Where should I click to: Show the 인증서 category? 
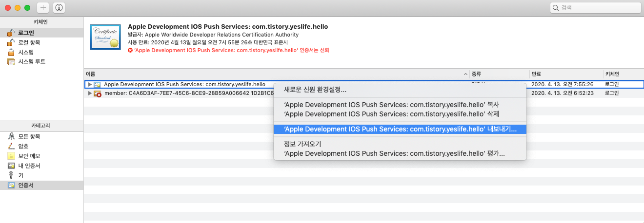click(x=41, y=185)
